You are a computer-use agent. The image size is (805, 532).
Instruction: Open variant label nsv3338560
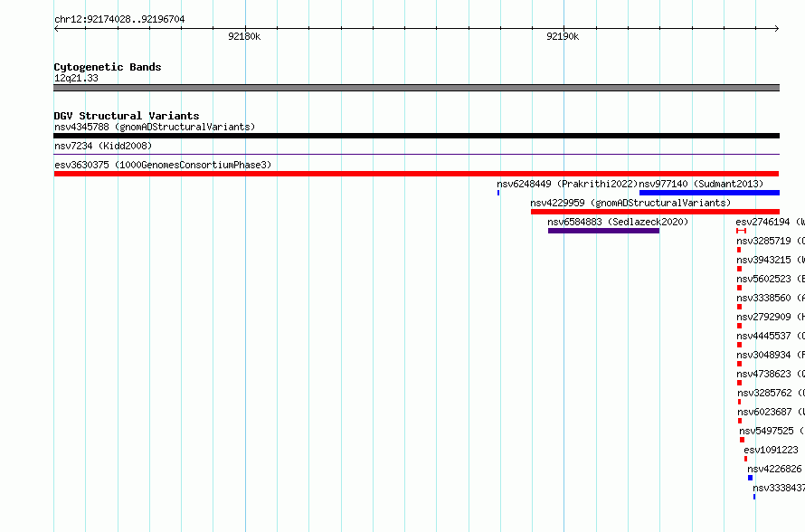tap(763, 298)
